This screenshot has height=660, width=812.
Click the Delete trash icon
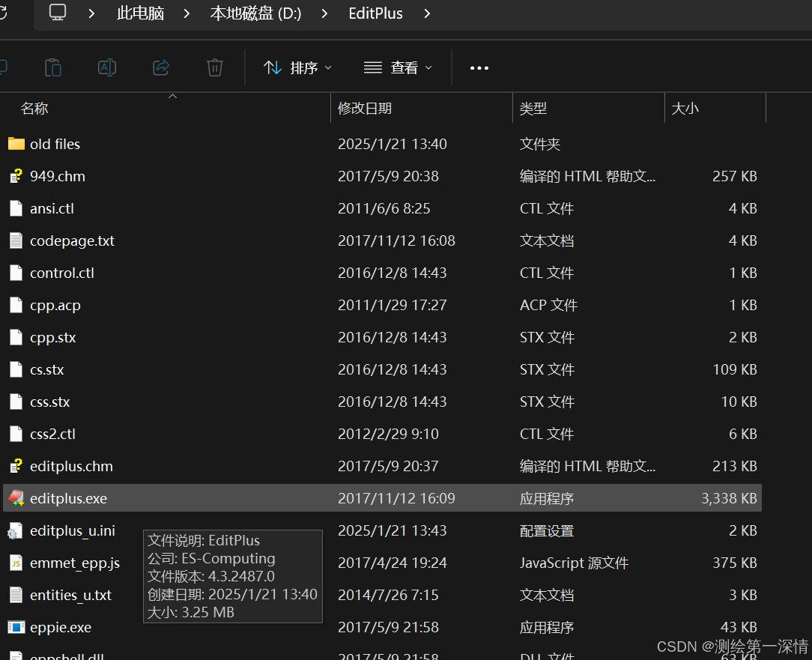[x=215, y=68]
